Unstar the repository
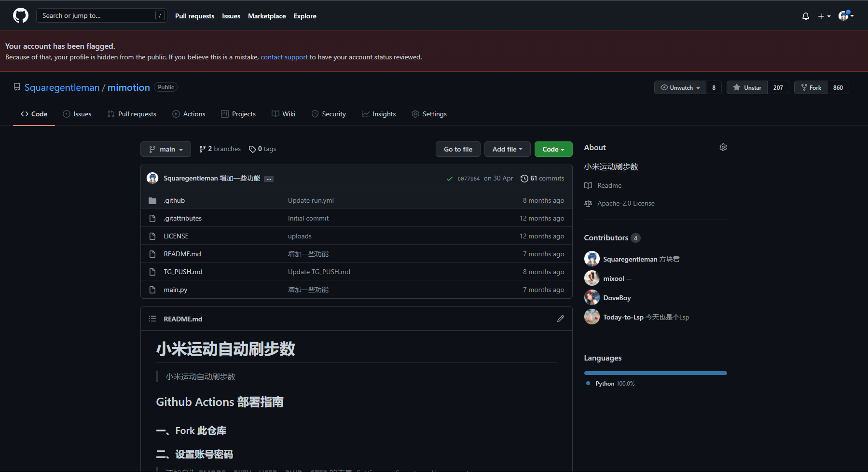868x472 pixels. (x=747, y=87)
